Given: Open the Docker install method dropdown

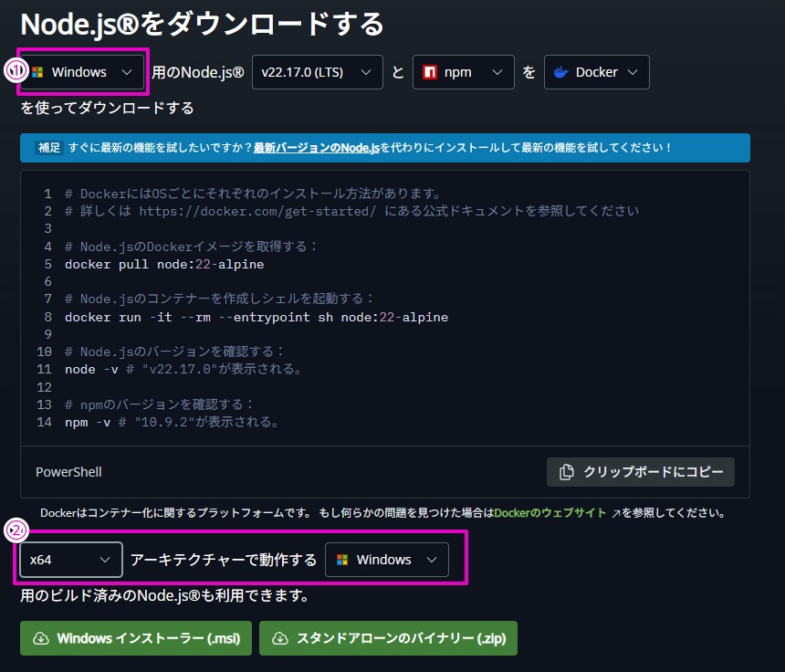Looking at the screenshot, I should pos(596,72).
